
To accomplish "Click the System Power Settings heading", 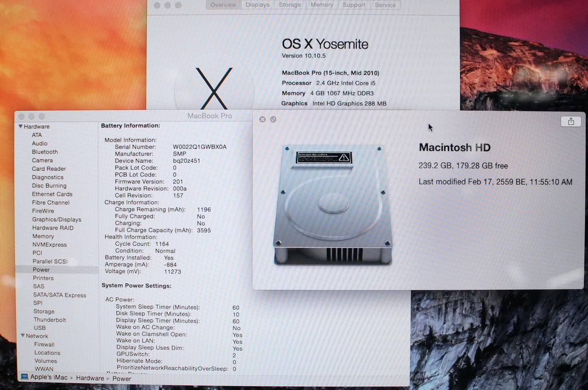I will click(x=137, y=286).
